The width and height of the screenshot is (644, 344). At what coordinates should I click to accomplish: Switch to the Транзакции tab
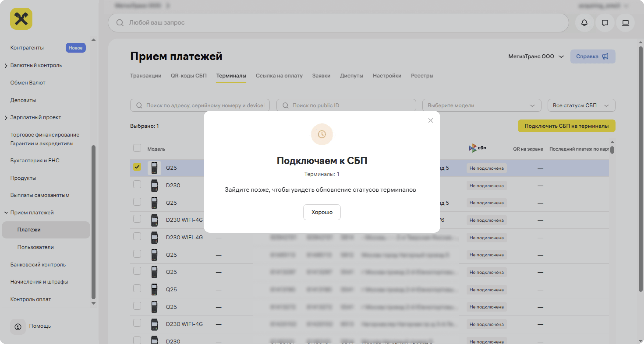(x=146, y=76)
